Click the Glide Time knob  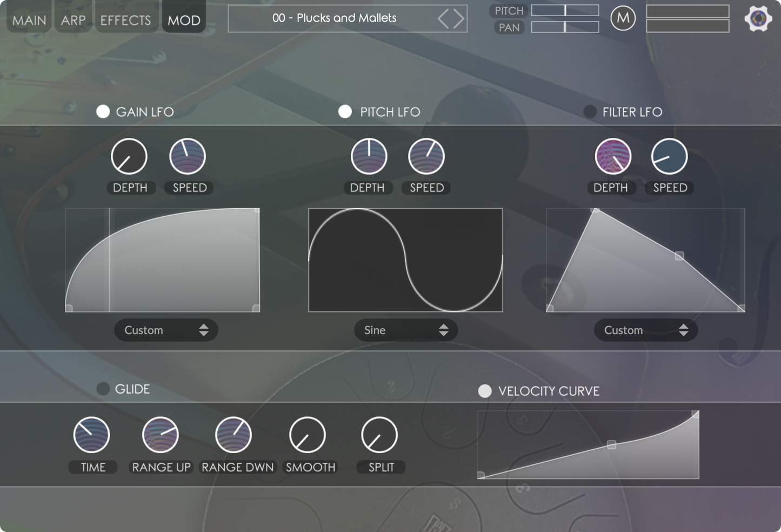(91, 435)
